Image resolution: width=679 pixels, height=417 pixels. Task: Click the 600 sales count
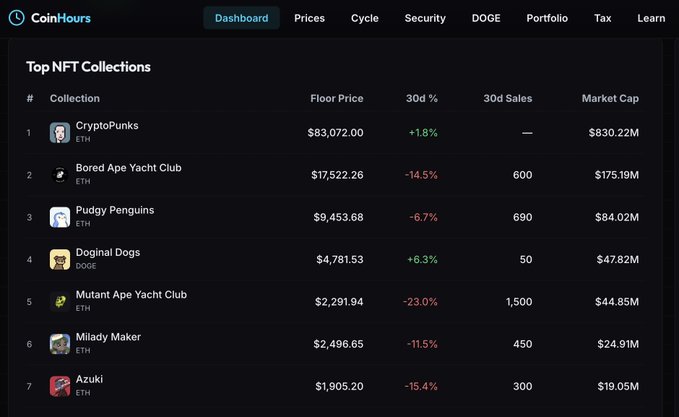pyautogui.click(x=522, y=175)
